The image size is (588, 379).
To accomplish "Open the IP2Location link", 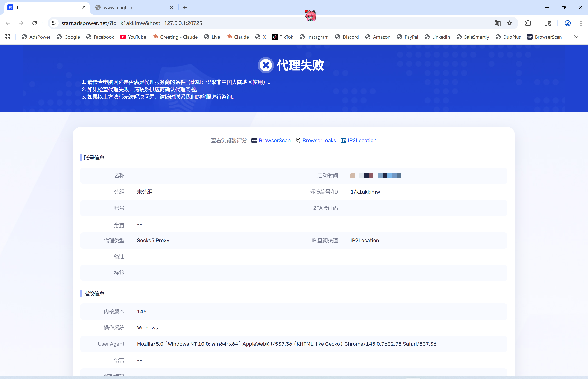I will [362, 140].
